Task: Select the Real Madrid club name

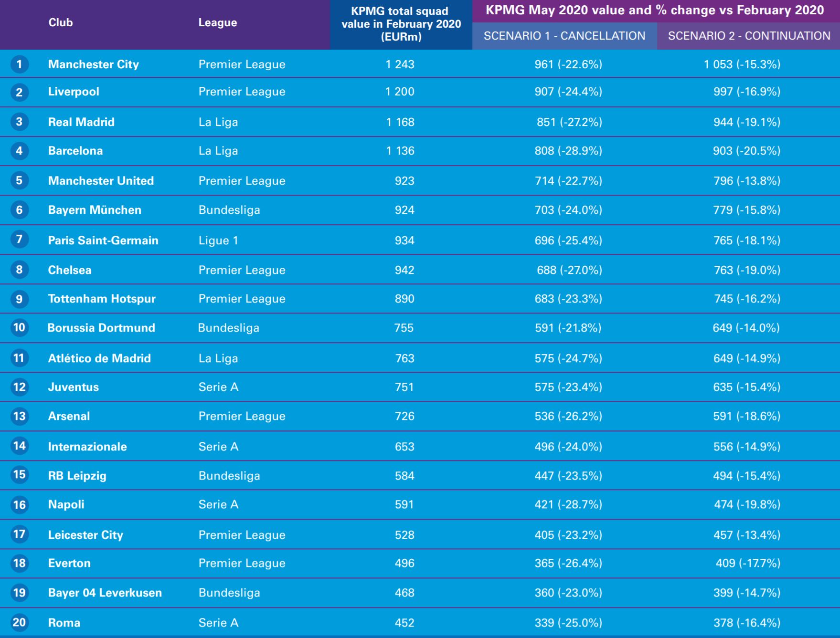Action: (81, 122)
